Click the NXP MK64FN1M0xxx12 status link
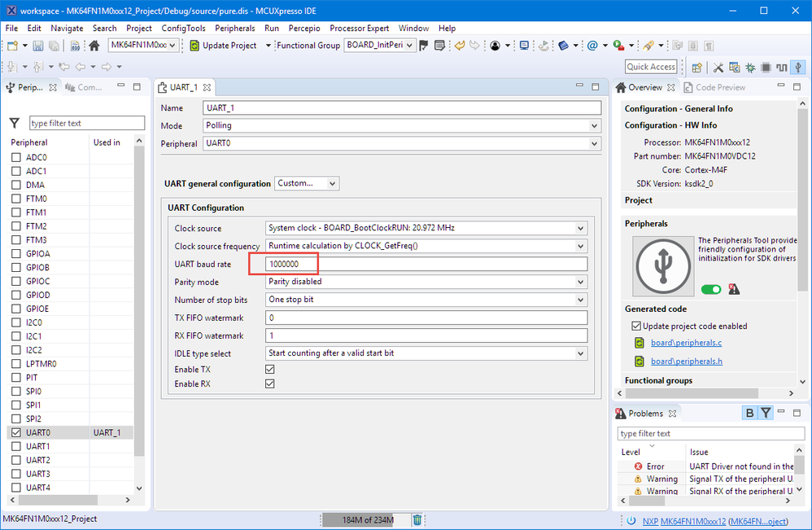Image resolution: width=812 pixels, height=530 pixels. coord(715,521)
